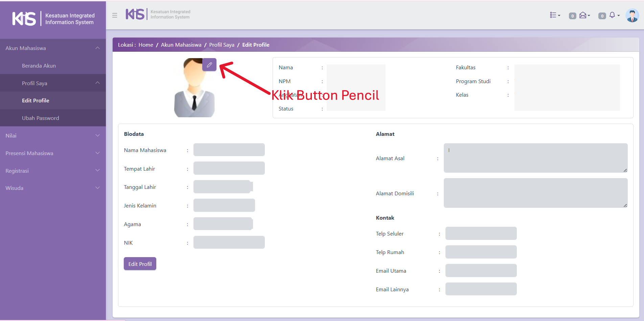Expand the Wisuda sidebar section

point(53,188)
